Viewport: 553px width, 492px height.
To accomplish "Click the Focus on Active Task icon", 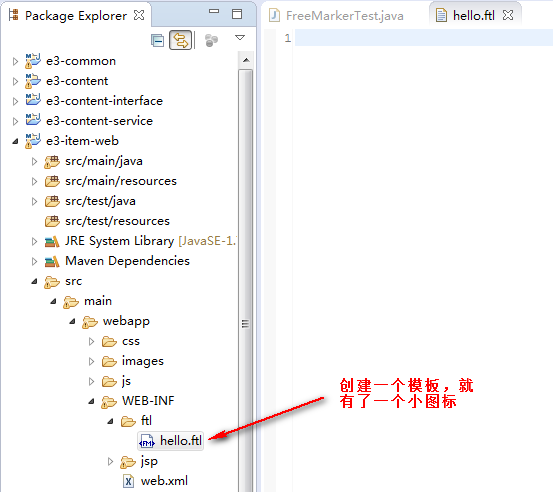I will [211, 41].
